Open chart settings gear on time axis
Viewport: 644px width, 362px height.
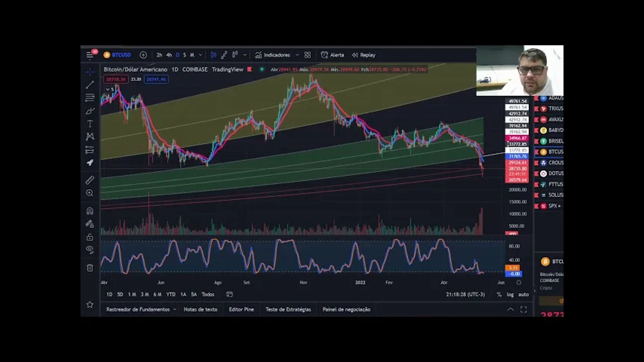click(x=519, y=283)
